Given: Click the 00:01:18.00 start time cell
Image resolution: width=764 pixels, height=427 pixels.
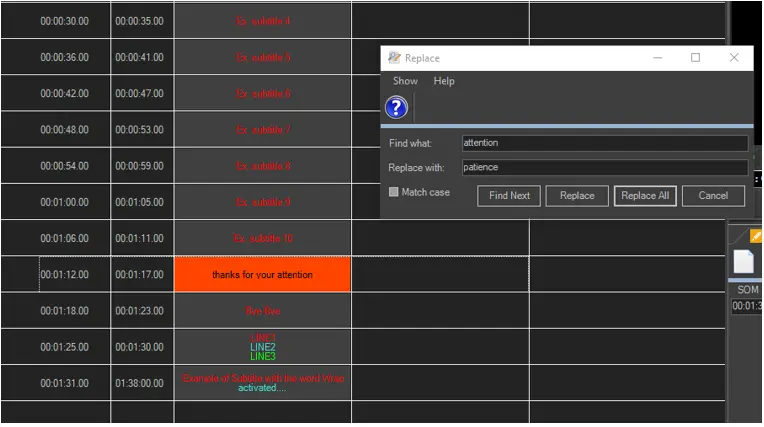Looking at the screenshot, I should (x=64, y=311).
